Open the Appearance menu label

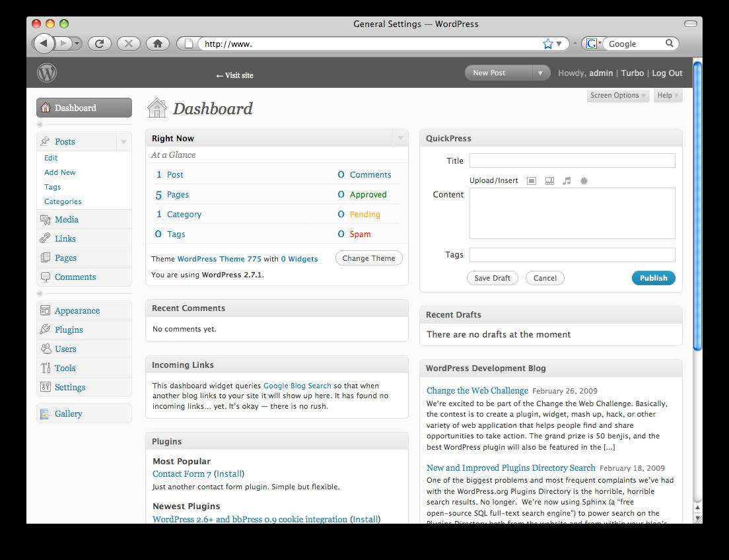pyautogui.click(x=77, y=310)
